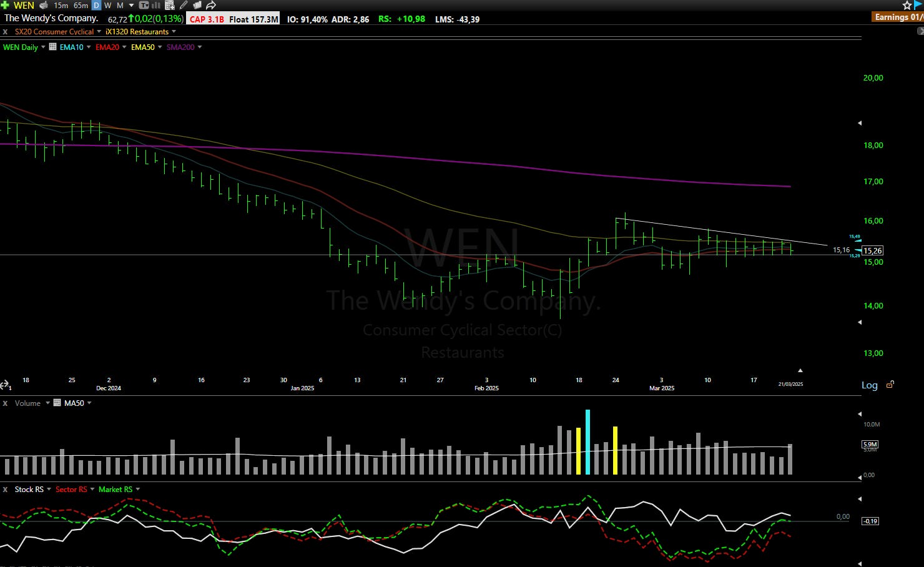Click the CAP 3.1B value

(207, 19)
